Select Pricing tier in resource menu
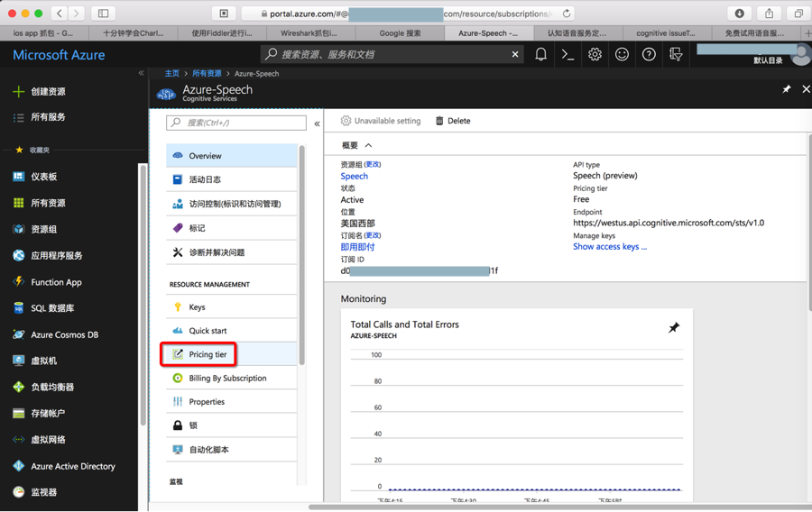Viewport: 812px width, 512px height. click(208, 354)
